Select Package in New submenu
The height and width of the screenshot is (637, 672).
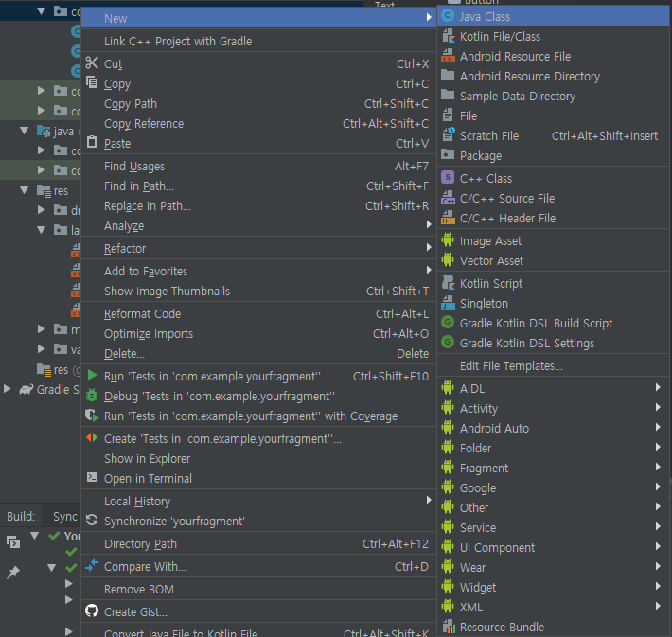pyautogui.click(x=554, y=155)
